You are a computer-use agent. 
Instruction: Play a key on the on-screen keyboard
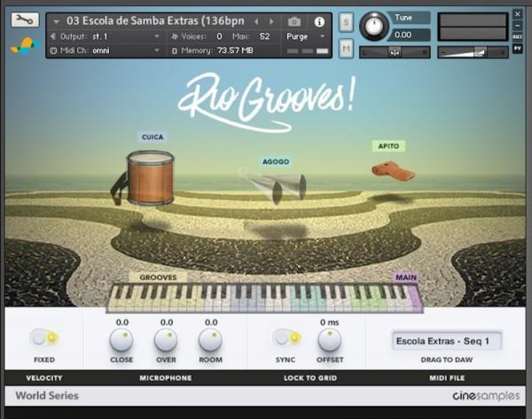(264, 299)
